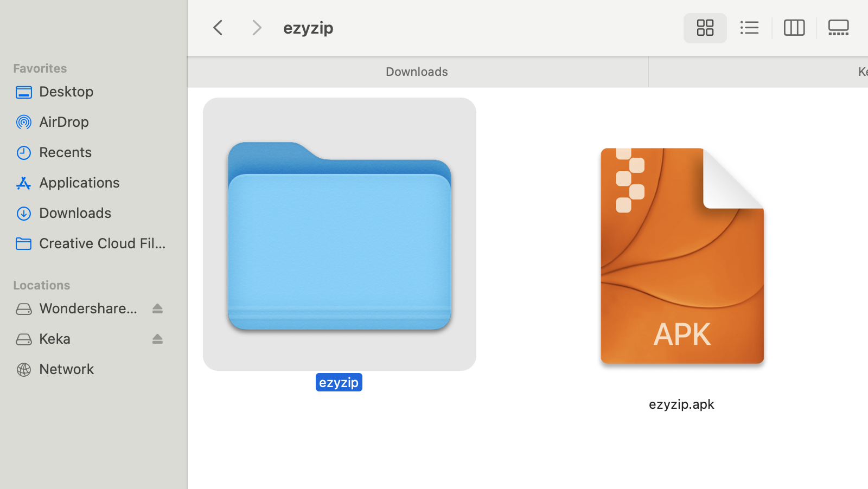Eject the Wondershare volume
The width and height of the screenshot is (868, 489).
point(157,308)
